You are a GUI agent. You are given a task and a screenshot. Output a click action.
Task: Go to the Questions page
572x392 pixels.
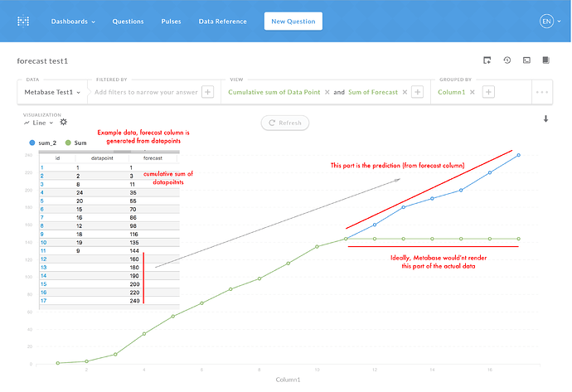tap(128, 22)
